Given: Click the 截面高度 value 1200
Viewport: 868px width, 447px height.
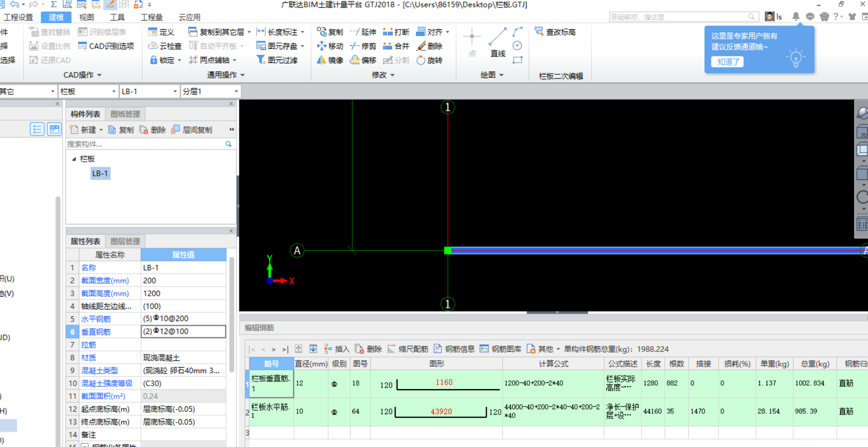Looking at the screenshot, I should (183, 293).
